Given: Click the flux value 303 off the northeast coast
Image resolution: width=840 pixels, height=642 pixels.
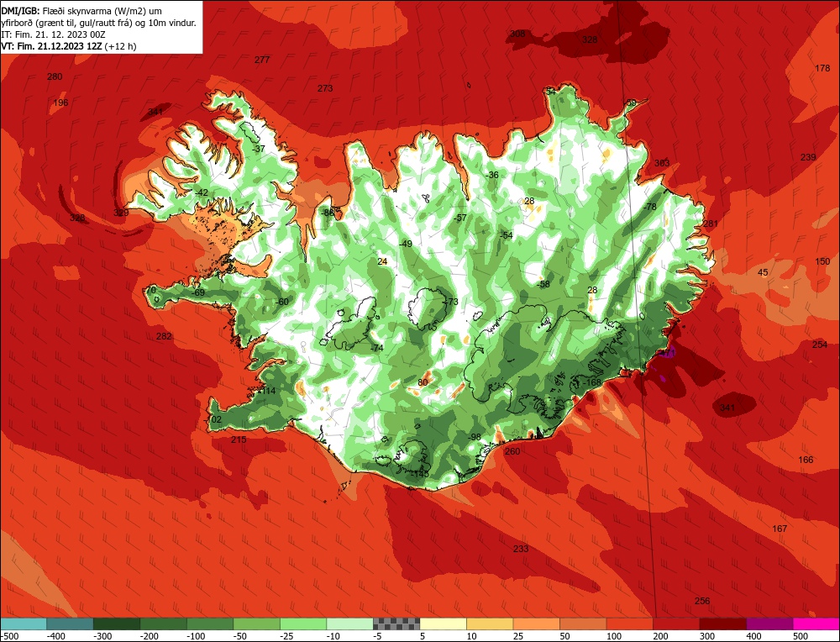Looking at the screenshot, I should click(x=662, y=163).
